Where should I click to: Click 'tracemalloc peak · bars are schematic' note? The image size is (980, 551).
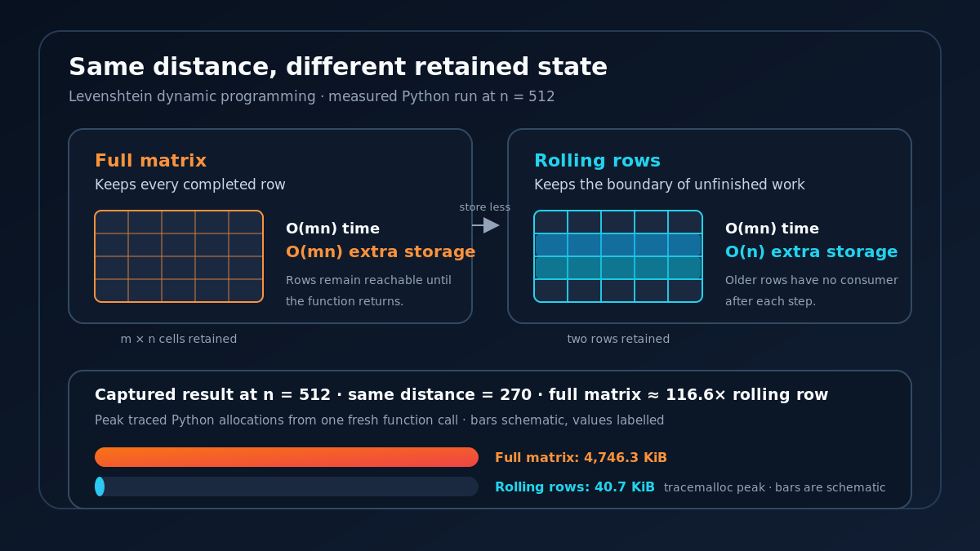775,488
